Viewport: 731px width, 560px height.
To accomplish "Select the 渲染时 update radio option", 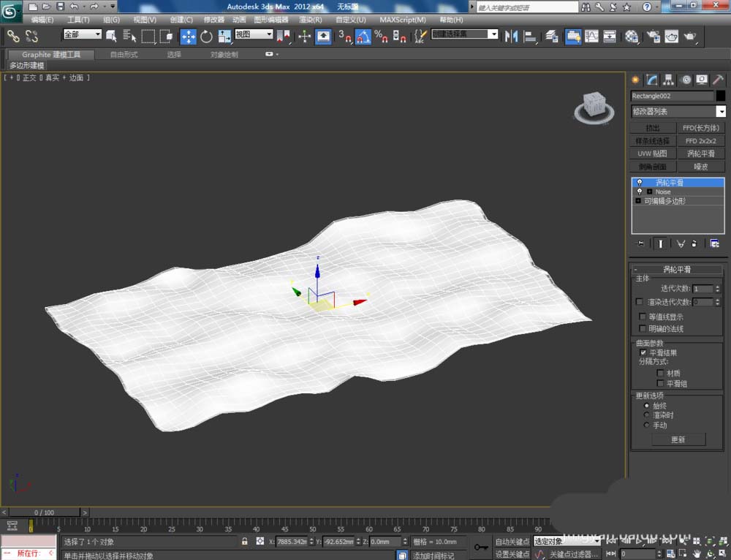I will click(x=646, y=415).
